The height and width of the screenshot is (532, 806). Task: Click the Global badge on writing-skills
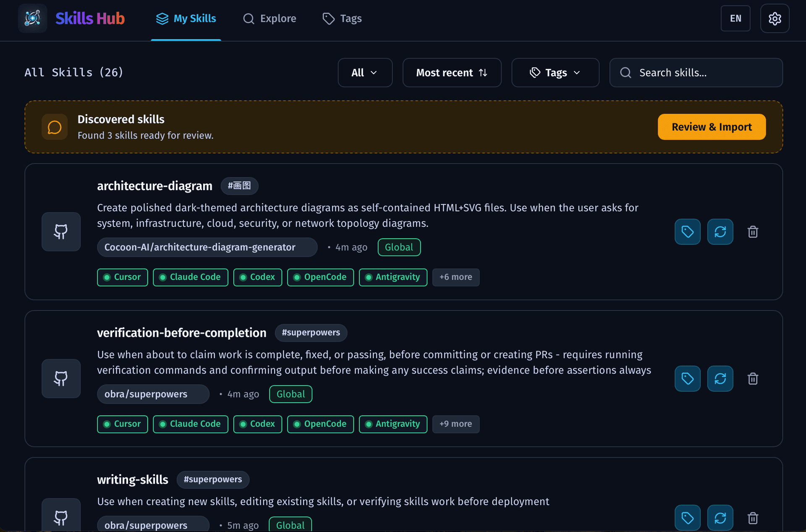tap(290, 525)
